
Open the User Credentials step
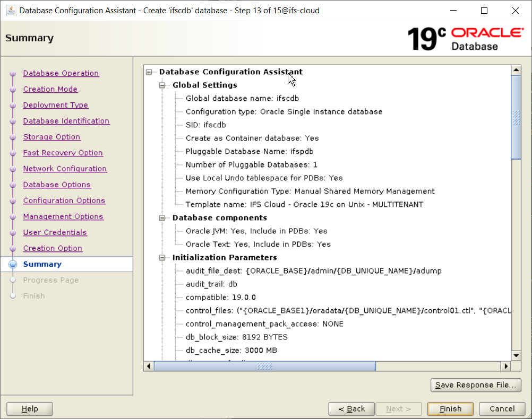point(55,232)
